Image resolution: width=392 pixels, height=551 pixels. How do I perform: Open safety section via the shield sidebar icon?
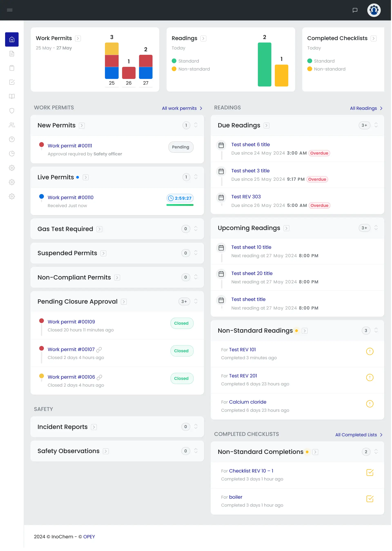pyautogui.click(x=12, y=111)
